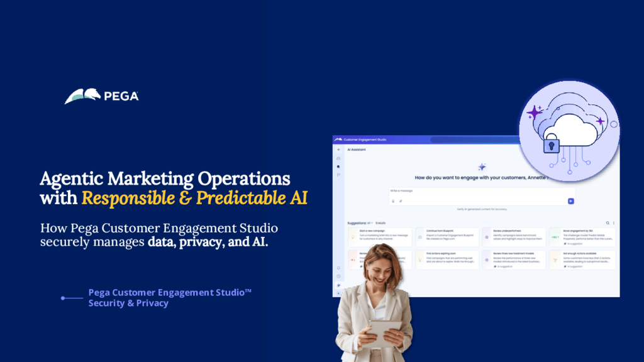Viewport: 644px width, 362px height.
Task: Click the Pega logo in the Studio header
Action: pos(338,140)
